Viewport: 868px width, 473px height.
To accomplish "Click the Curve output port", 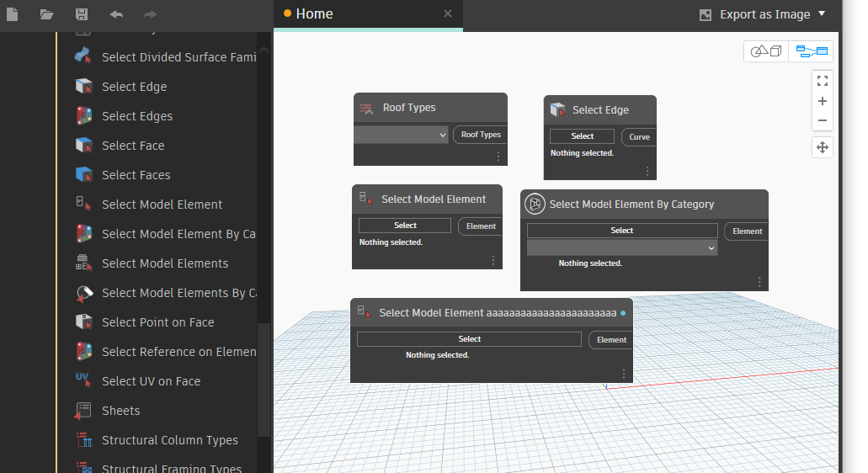I will [639, 136].
